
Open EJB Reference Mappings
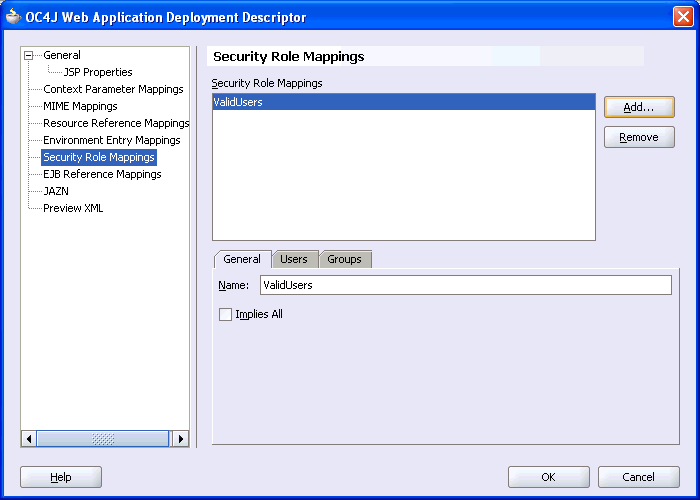pyautogui.click(x=102, y=174)
